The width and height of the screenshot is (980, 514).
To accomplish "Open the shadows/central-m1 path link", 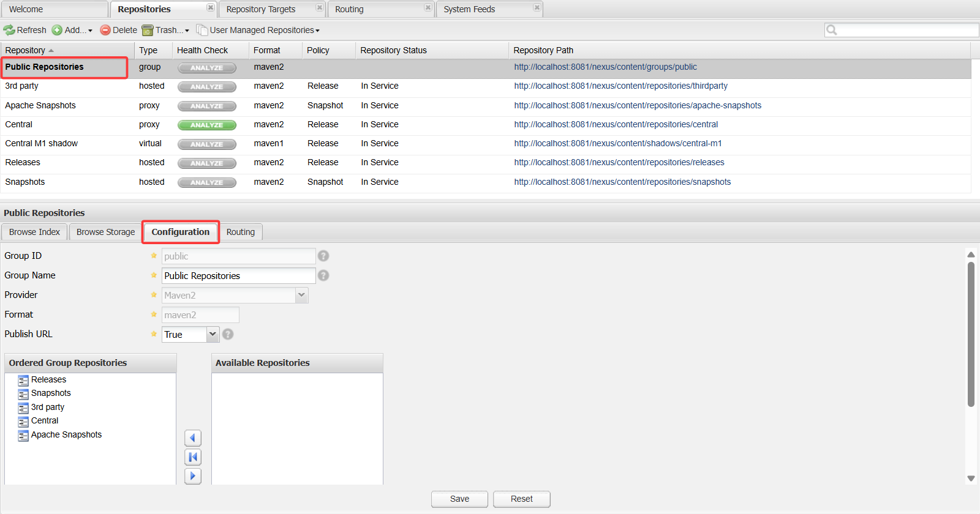I will [618, 143].
